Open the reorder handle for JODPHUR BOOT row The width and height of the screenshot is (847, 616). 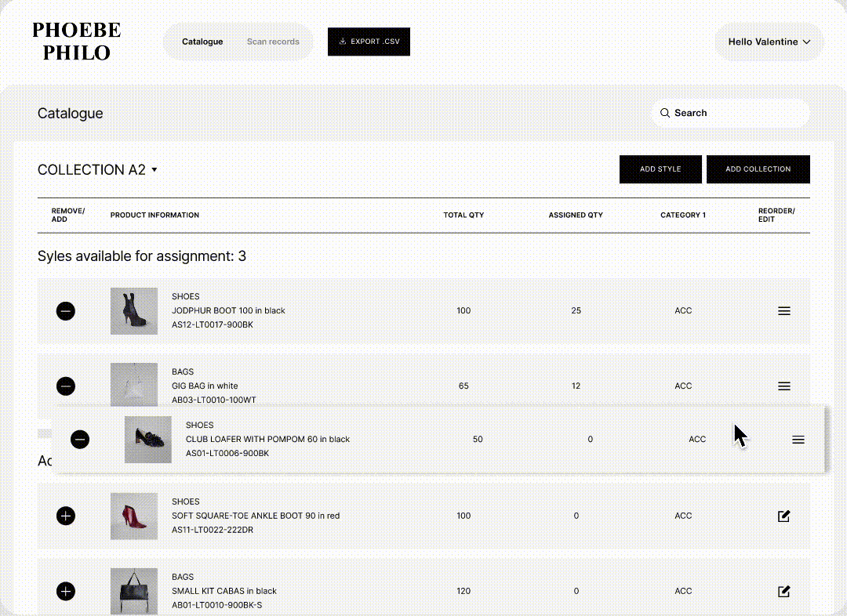(x=783, y=310)
